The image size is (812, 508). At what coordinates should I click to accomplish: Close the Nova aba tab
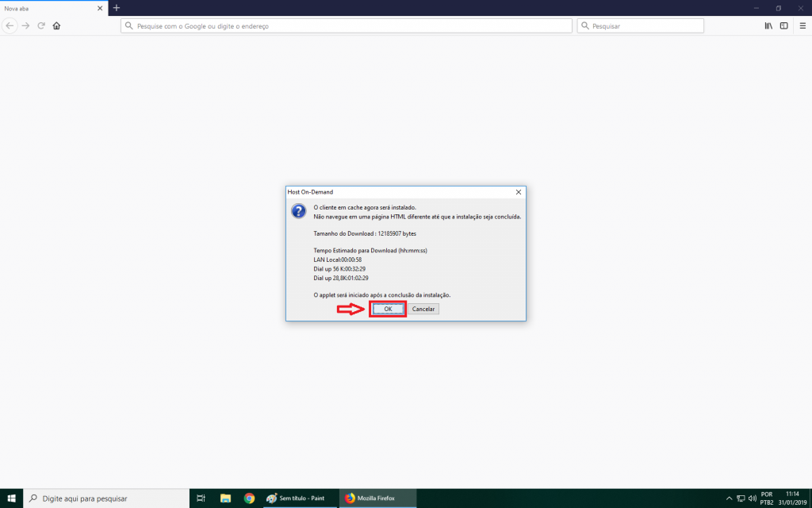pos(100,8)
